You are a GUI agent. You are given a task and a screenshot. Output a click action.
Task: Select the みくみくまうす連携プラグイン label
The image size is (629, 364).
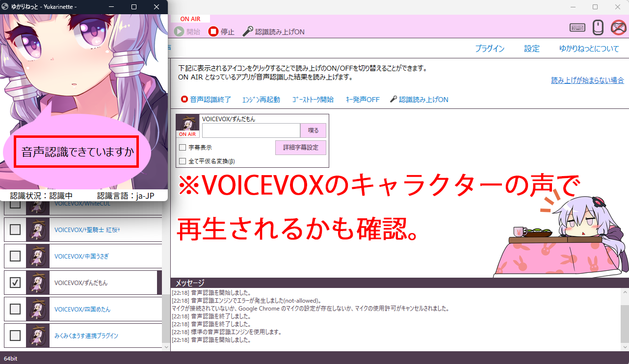[86, 336]
